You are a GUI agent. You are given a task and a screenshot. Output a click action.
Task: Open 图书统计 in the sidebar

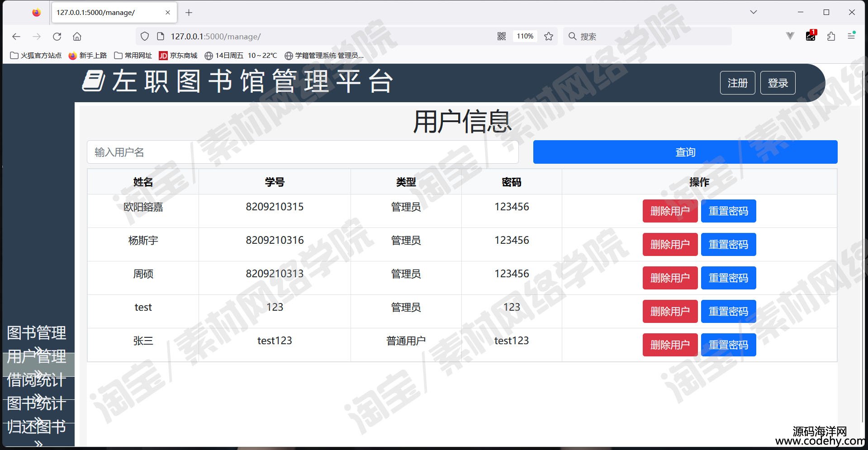point(37,403)
